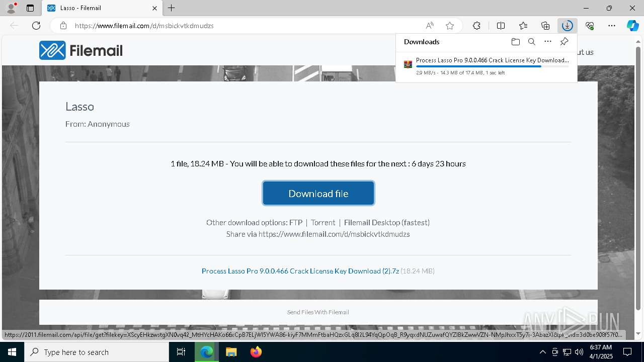Pin the Downloads panel
The image size is (644, 362).
[x=564, y=42]
